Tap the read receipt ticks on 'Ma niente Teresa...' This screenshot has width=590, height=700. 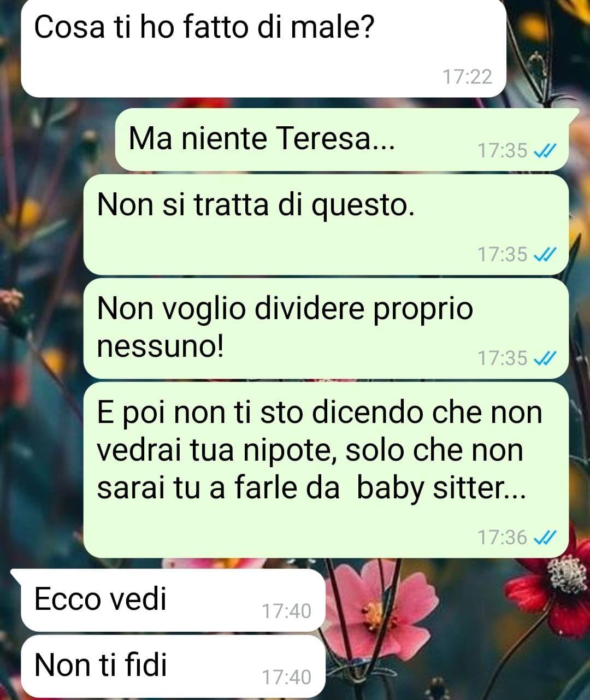point(544,150)
